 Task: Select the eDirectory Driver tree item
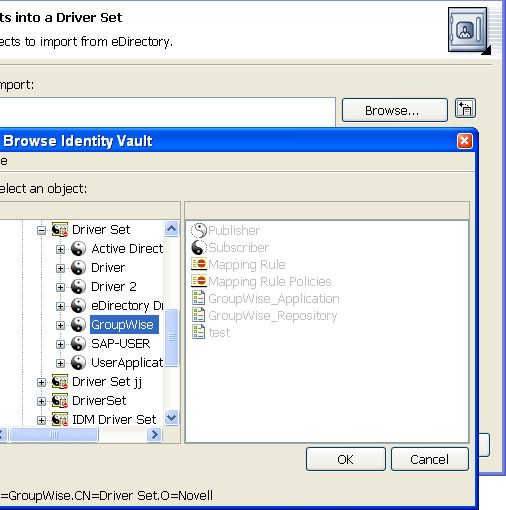pos(127,306)
